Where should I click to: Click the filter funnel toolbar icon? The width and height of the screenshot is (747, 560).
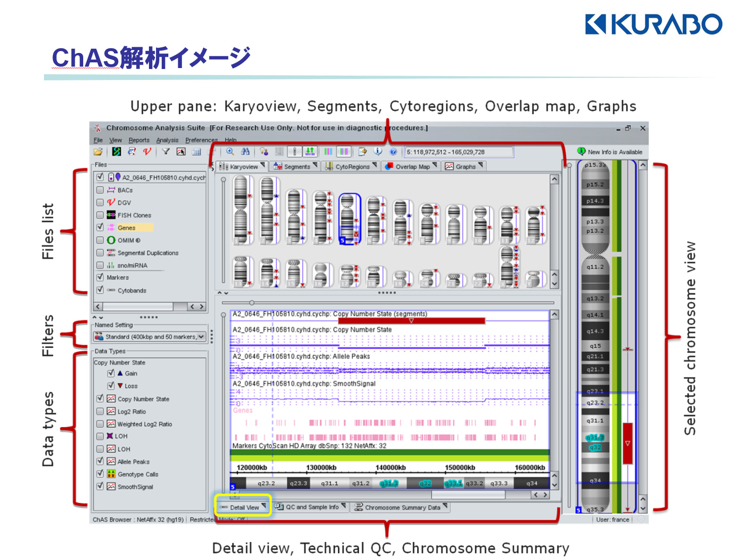point(165,152)
